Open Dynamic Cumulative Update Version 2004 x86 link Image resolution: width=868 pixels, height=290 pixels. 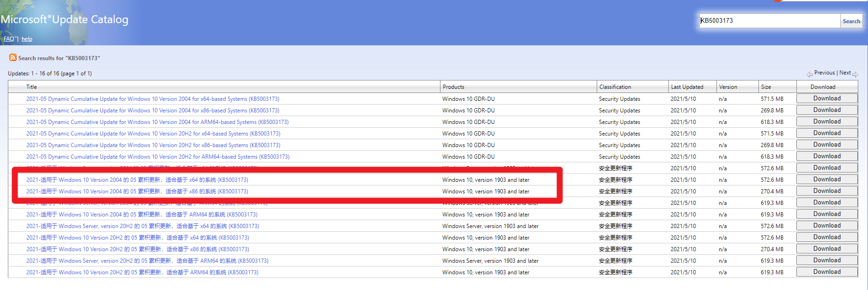coord(153,111)
